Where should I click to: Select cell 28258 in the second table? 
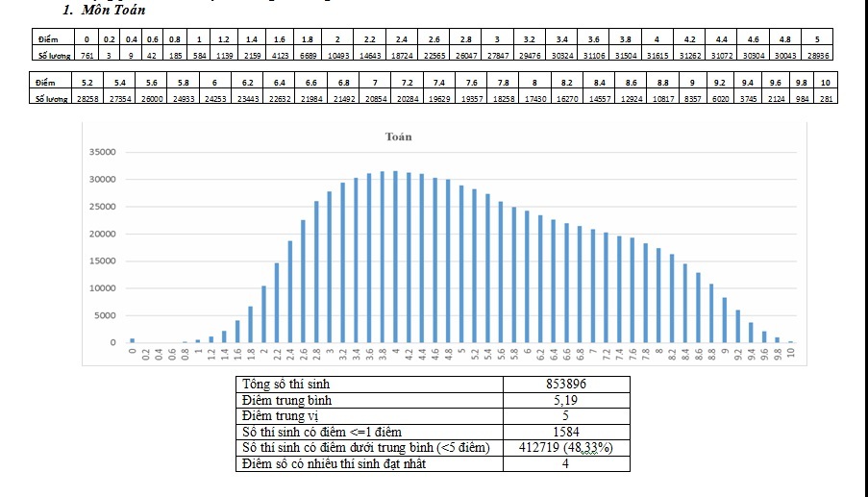click(x=87, y=98)
